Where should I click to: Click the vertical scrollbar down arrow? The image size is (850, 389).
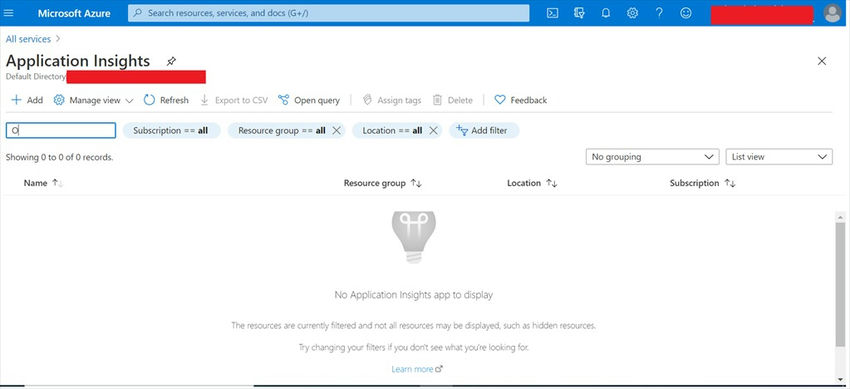pyautogui.click(x=840, y=379)
